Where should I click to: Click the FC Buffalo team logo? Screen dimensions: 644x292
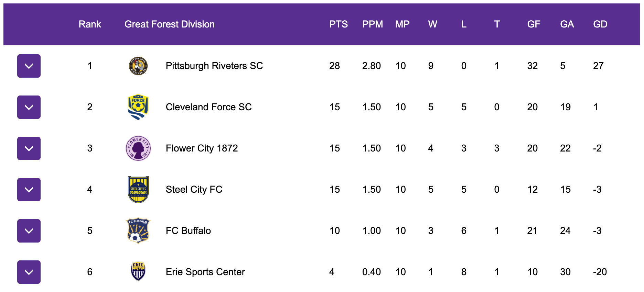click(x=138, y=231)
